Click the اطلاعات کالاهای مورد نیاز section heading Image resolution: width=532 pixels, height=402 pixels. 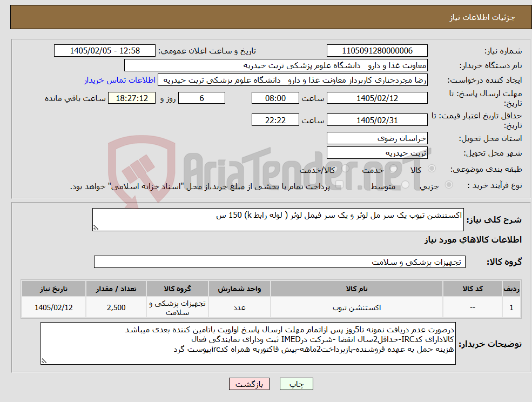[473, 240]
